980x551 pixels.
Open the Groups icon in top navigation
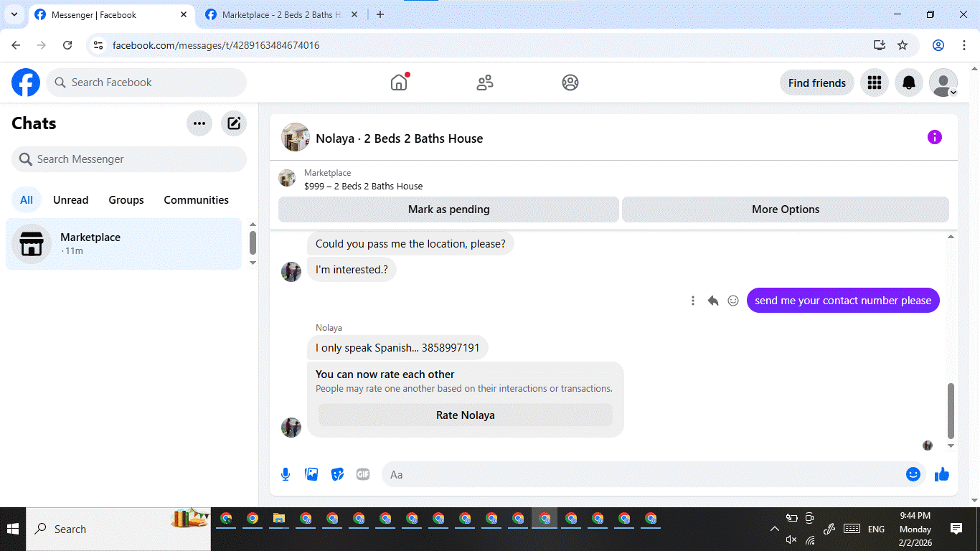570,83
